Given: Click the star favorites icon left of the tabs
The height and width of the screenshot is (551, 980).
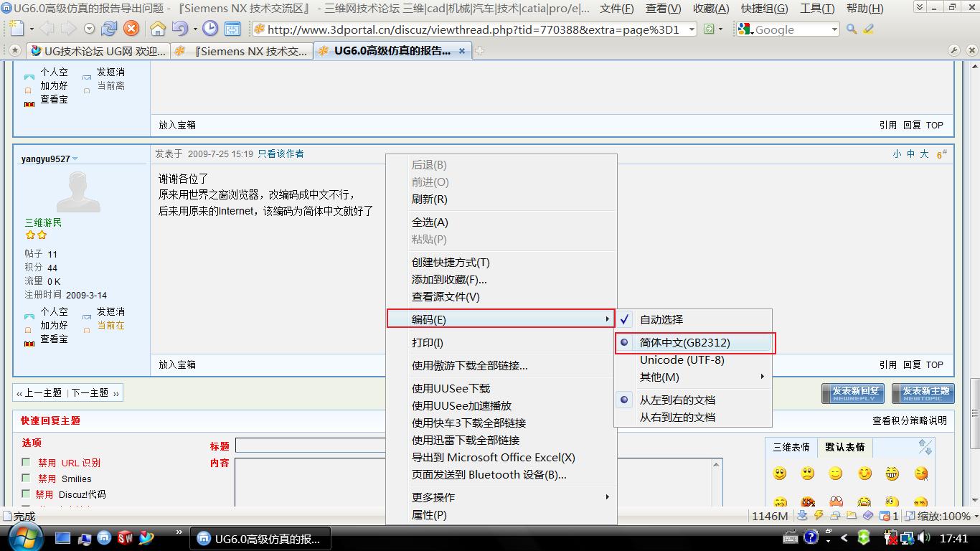Looking at the screenshot, I should click(14, 51).
